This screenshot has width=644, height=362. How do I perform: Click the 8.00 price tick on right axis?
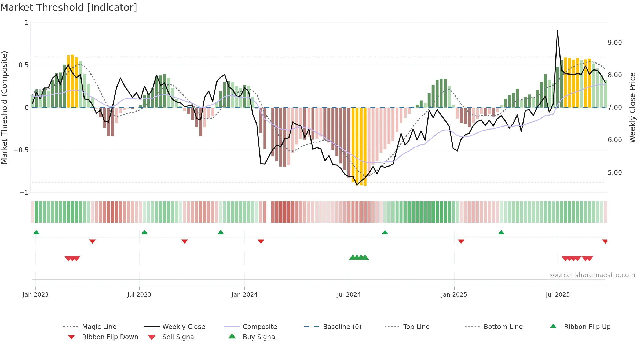tap(615, 75)
